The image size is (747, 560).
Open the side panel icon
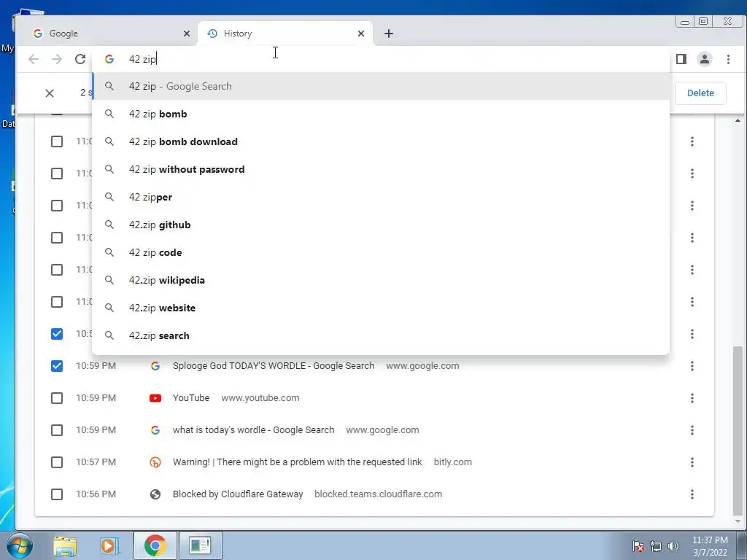point(681,59)
